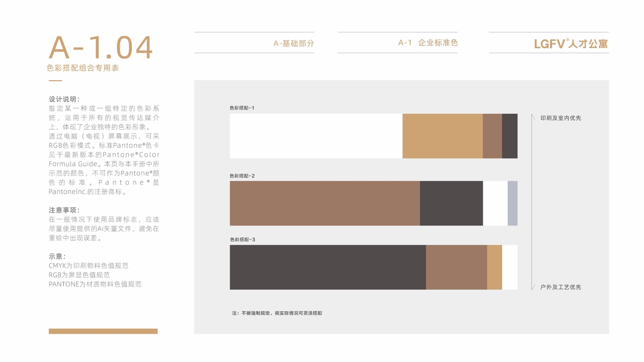Click the 示意: heading

[57, 256]
